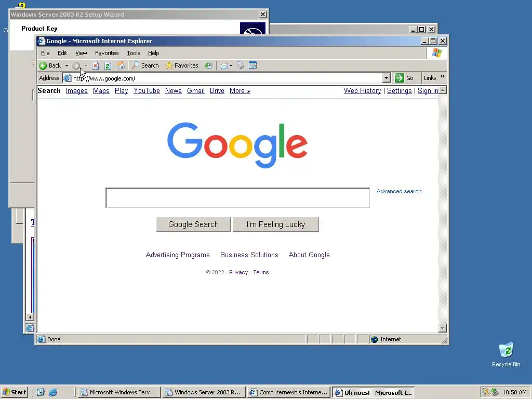Click the Show Desktop quick launch icon
This screenshot has width=532, height=399.
tap(41, 392)
